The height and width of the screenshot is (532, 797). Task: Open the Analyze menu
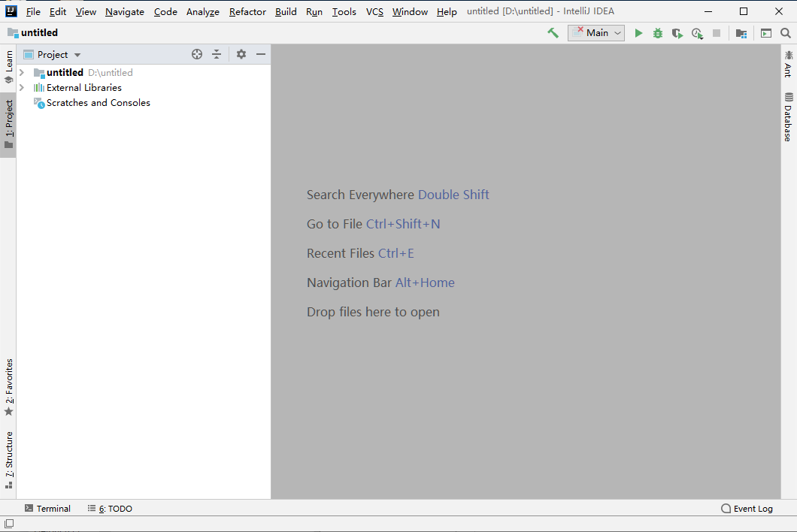click(x=203, y=12)
